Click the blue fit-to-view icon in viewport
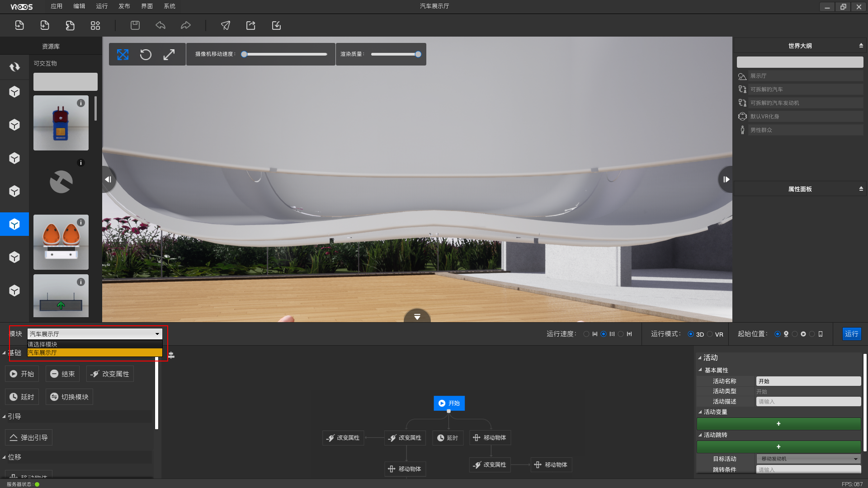The image size is (868, 488). (x=123, y=55)
